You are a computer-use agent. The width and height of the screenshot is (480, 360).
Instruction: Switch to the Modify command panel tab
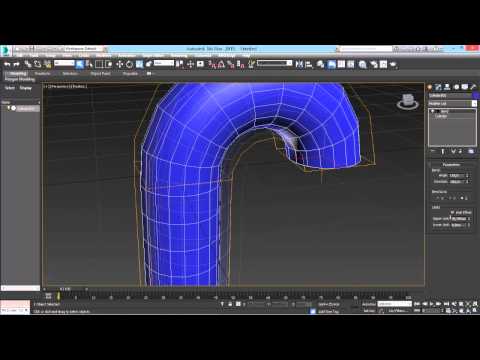click(438, 87)
